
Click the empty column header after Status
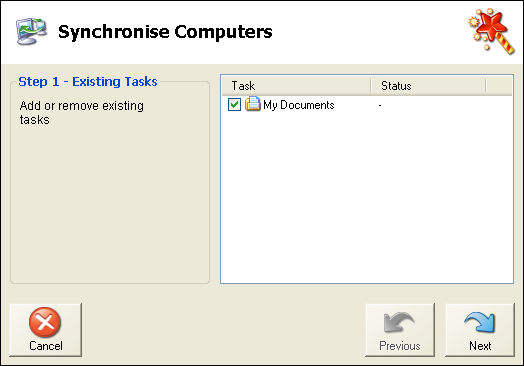tap(499, 86)
